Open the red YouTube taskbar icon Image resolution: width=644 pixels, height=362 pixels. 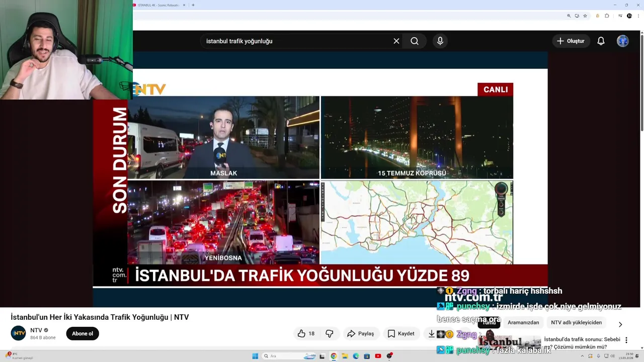point(378,356)
